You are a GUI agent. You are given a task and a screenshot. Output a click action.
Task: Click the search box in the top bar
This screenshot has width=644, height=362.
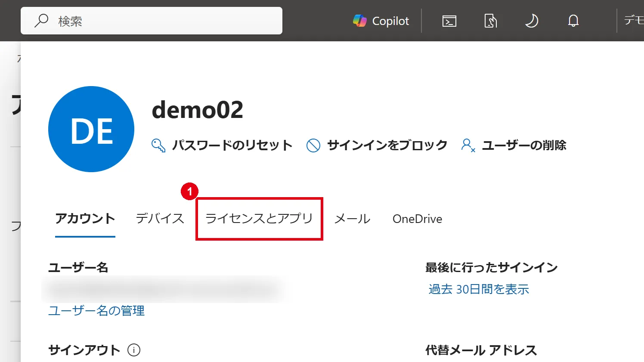[152, 21]
